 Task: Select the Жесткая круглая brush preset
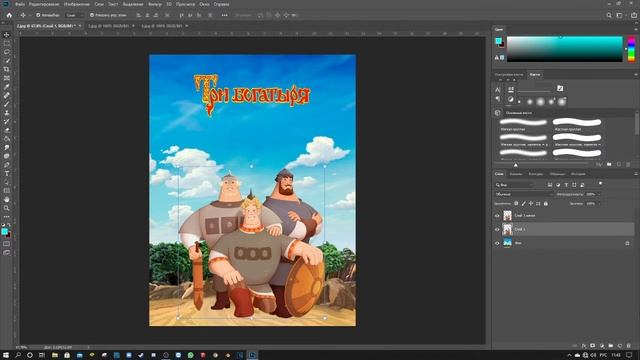pyautogui.click(x=577, y=124)
